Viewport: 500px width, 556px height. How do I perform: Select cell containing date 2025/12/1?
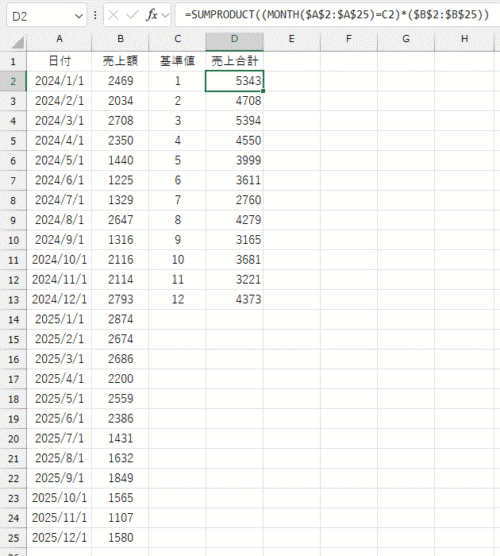coord(59,538)
